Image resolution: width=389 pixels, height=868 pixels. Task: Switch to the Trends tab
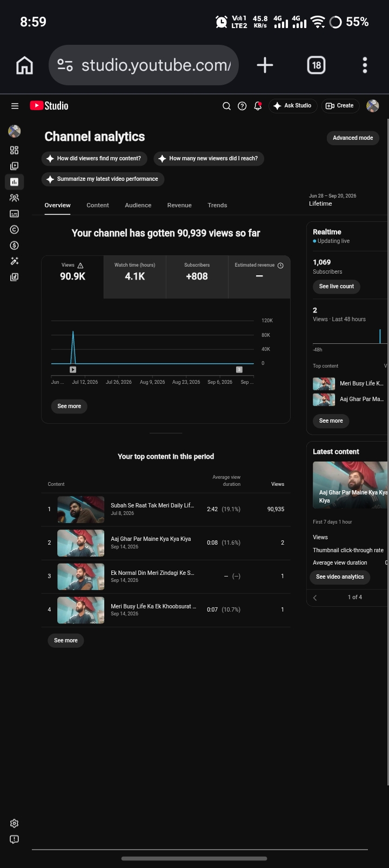pos(217,205)
